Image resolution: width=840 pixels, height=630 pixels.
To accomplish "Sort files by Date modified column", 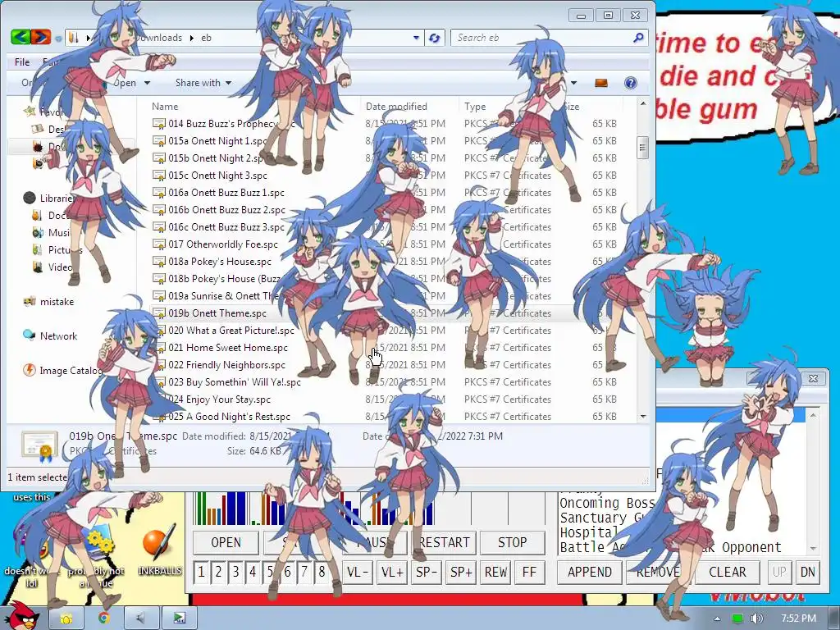I will 396,106.
